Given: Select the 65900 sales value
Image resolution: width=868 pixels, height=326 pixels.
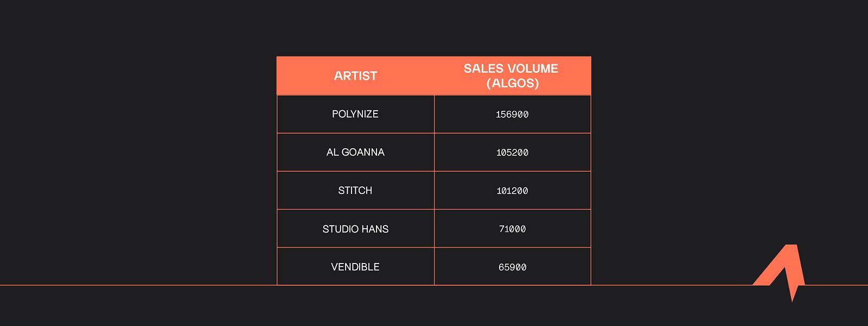Looking at the screenshot, I should point(512,267).
